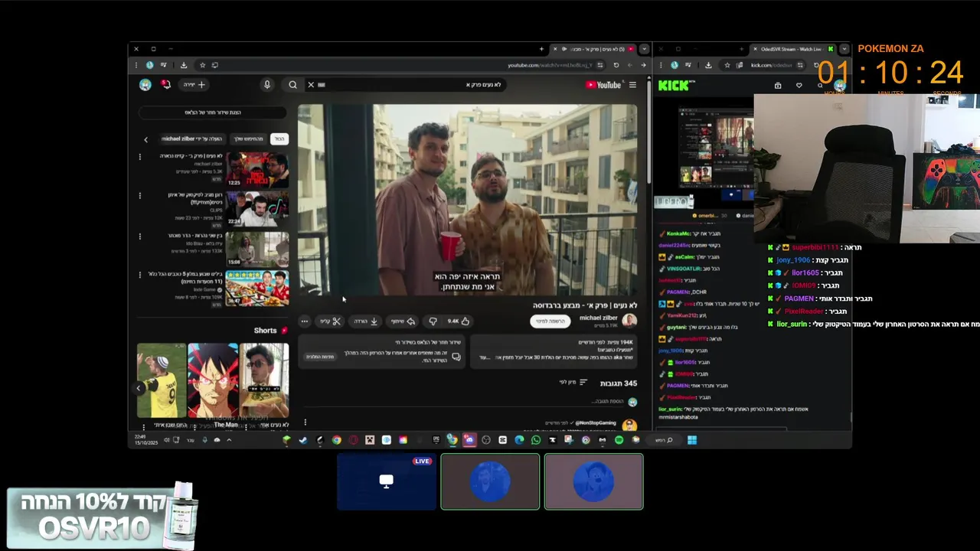Like the video showing 9.4K

click(459, 321)
